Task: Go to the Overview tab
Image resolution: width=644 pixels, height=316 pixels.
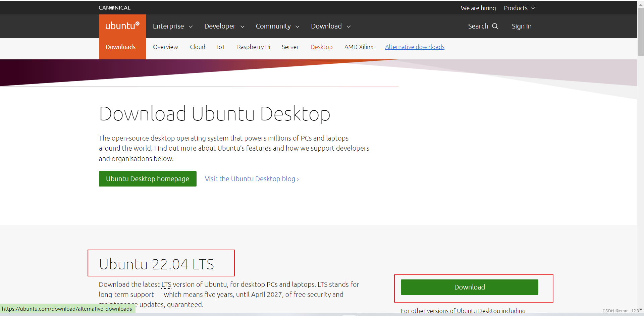Action: coord(165,47)
